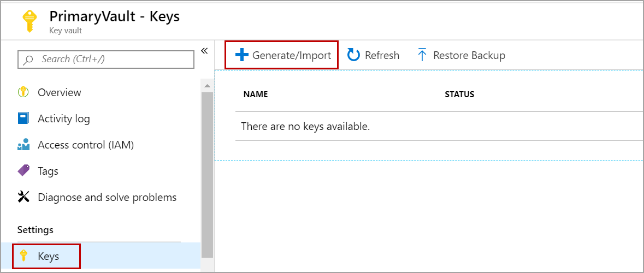
Task: Collapse the sidebar with the double chevron
Action: [204, 51]
